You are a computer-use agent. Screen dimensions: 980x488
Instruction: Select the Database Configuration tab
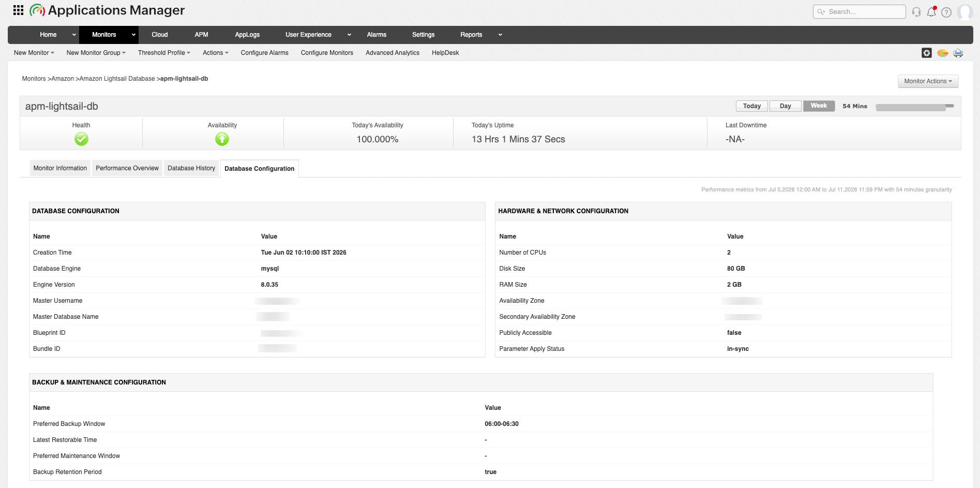pos(260,169)
